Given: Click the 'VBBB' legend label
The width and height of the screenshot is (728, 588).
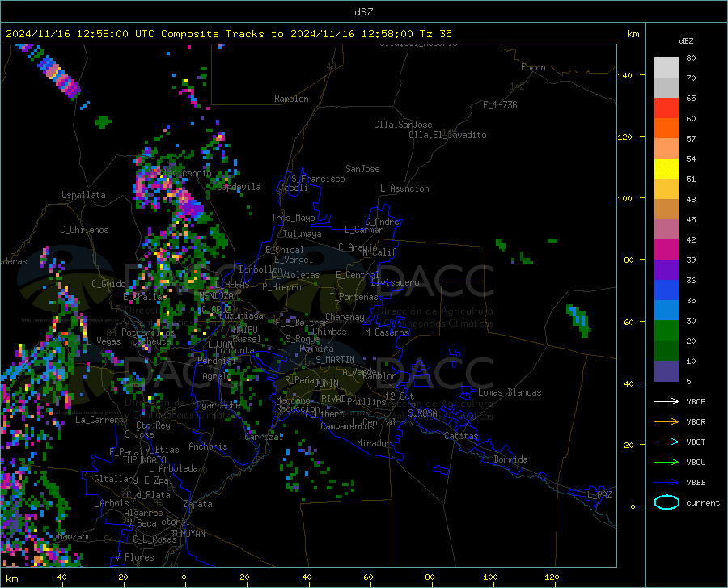Looking at the screenshot, I should (696, 483).
